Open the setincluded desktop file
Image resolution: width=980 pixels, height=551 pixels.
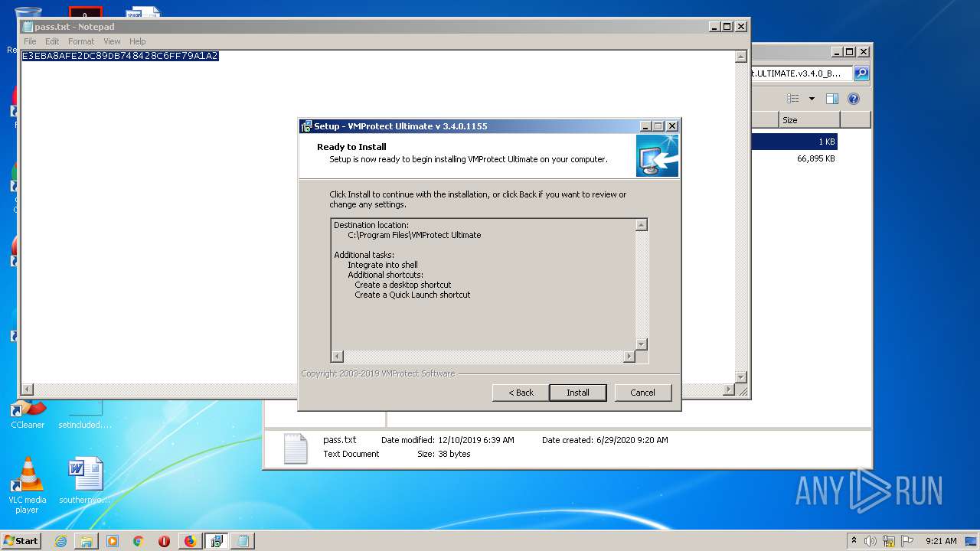(85, 415)
